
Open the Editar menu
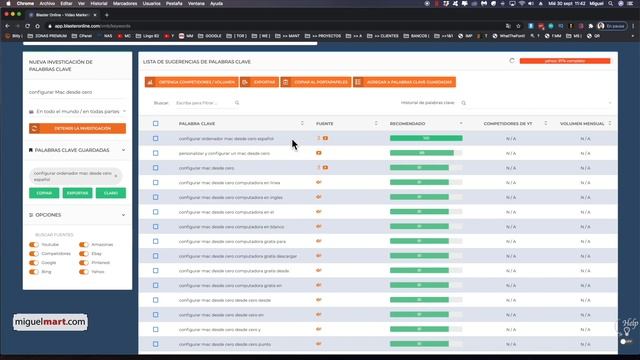(66, 3)
